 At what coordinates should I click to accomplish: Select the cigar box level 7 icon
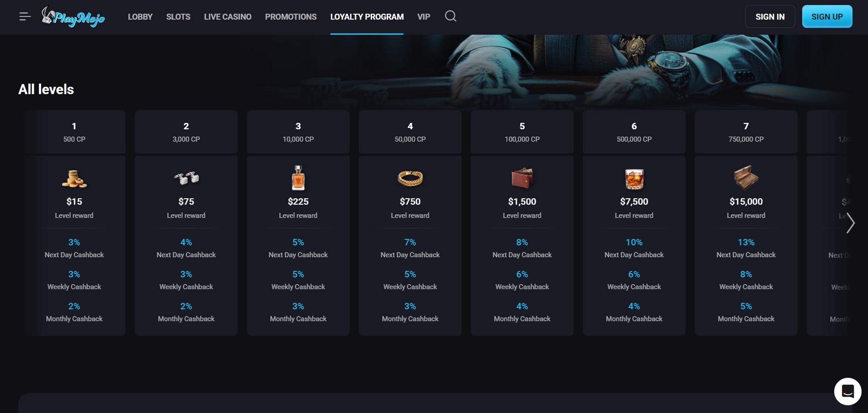pyautogui.click(x=746, y=178)
